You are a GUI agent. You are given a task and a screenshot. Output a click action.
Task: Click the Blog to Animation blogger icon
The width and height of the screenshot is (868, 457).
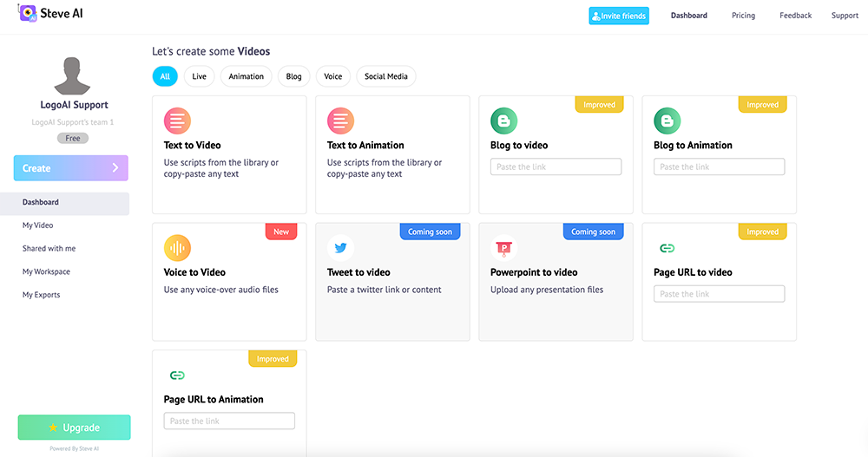tap(667, 121)
